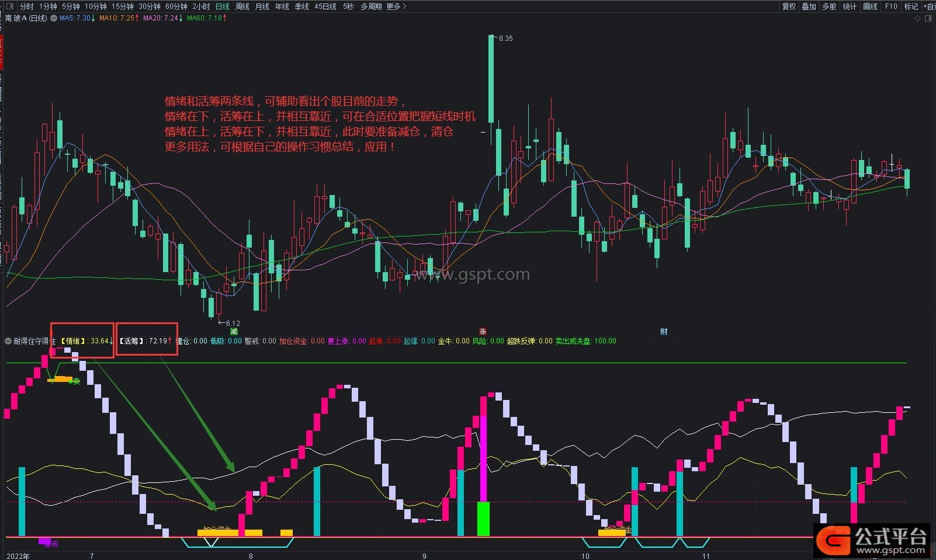Expand the 更多 periods dropdown
The image size is (936, 560).
click(x=396, y=6)
